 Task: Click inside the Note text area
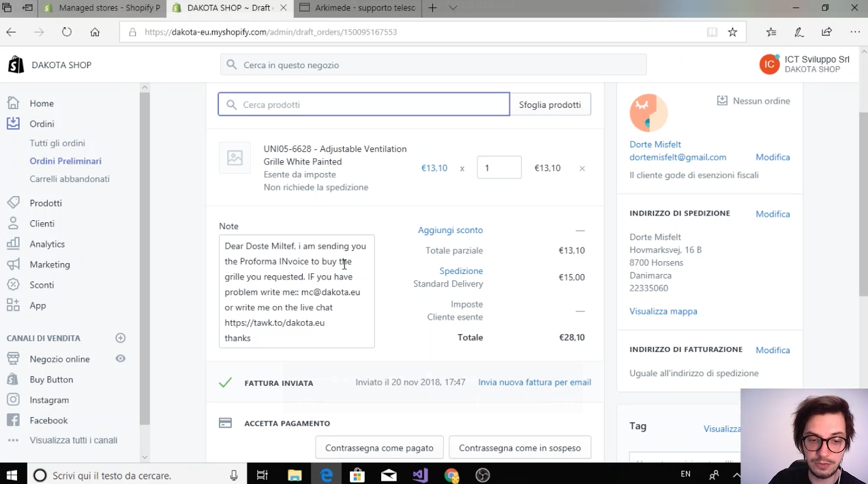pyautogui.click(x=297, y=291)
